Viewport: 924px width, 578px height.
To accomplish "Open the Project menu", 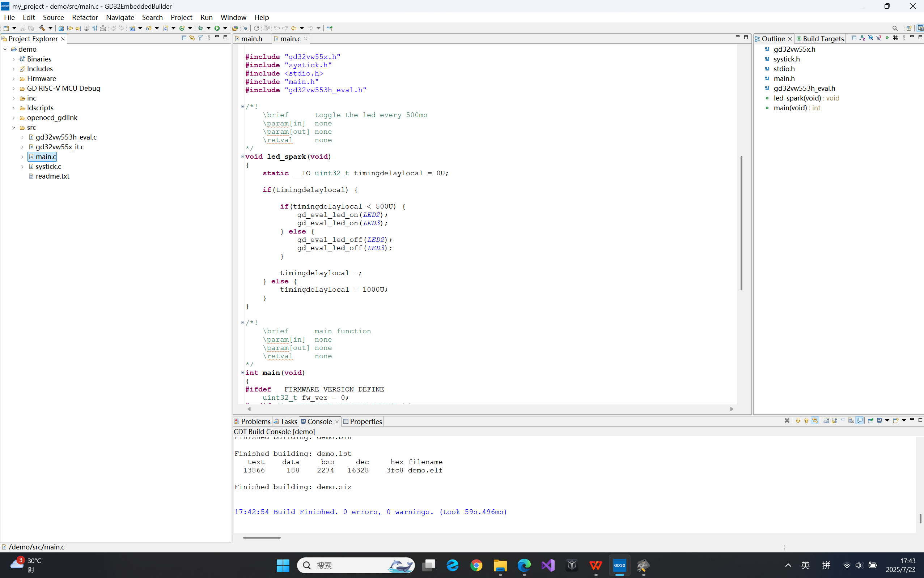I will (x=181, y=17).
